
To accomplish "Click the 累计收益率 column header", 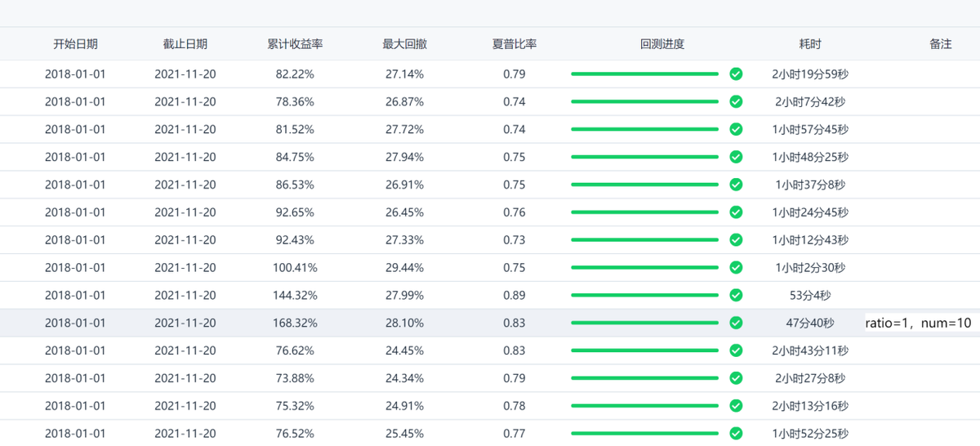I will (295, 44).
